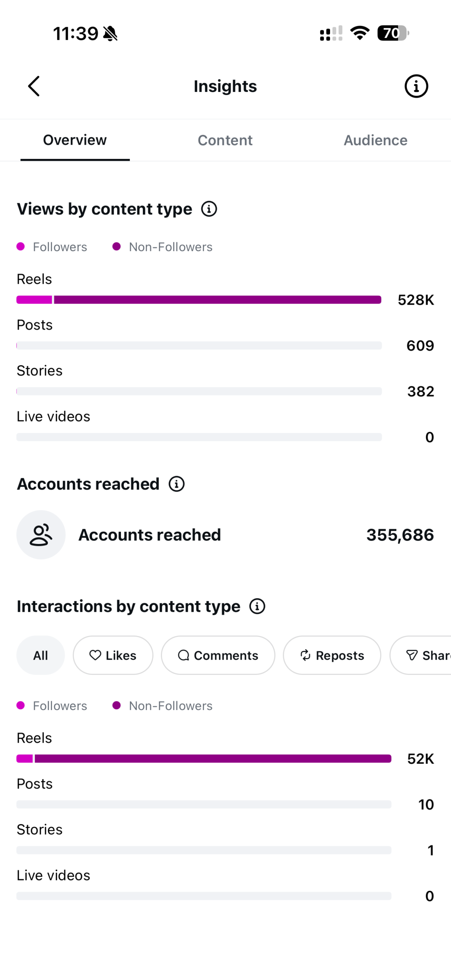
Task: Tap the Reels views bar showing 528K
Action: pyautogui.click(x=199, y=300)
